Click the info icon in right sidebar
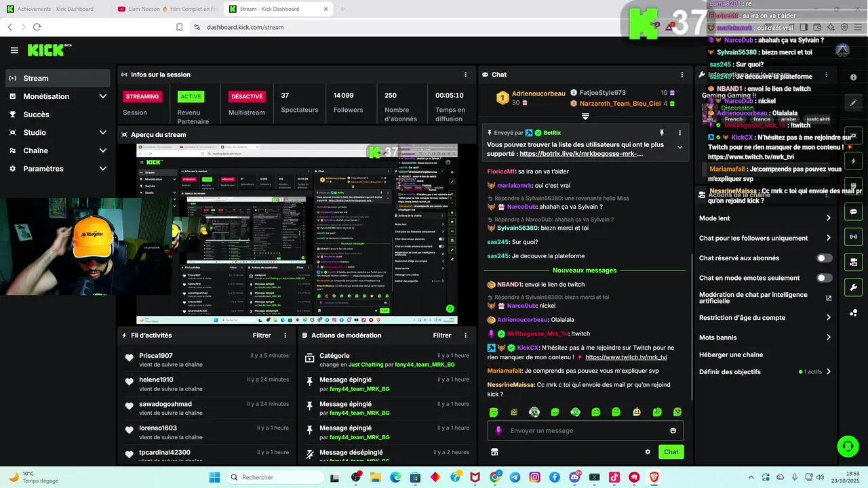Screen dimensions: 868x488 coord(853,78)
